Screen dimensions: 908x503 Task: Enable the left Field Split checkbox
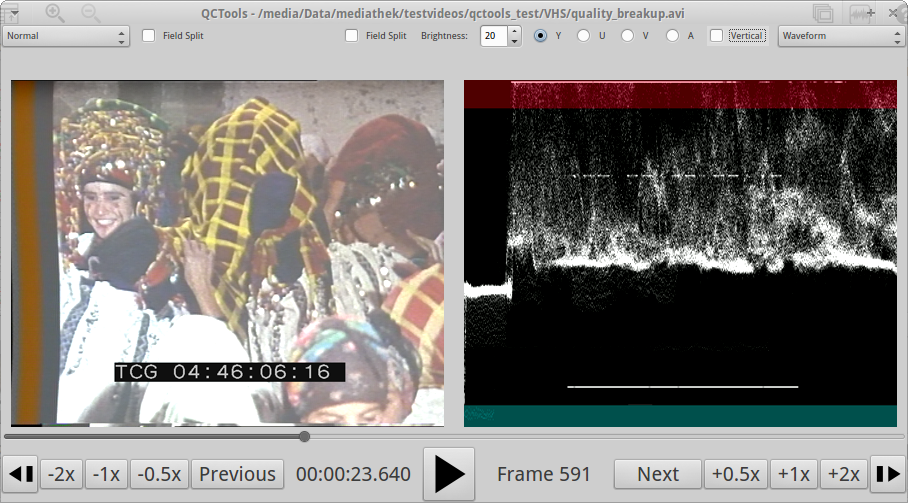[x=149, y=36]
